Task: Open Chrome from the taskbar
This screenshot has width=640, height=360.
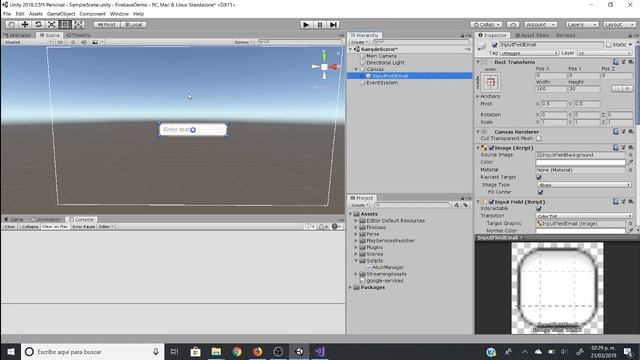Action: pyautogui.click(x=237, y=351)
